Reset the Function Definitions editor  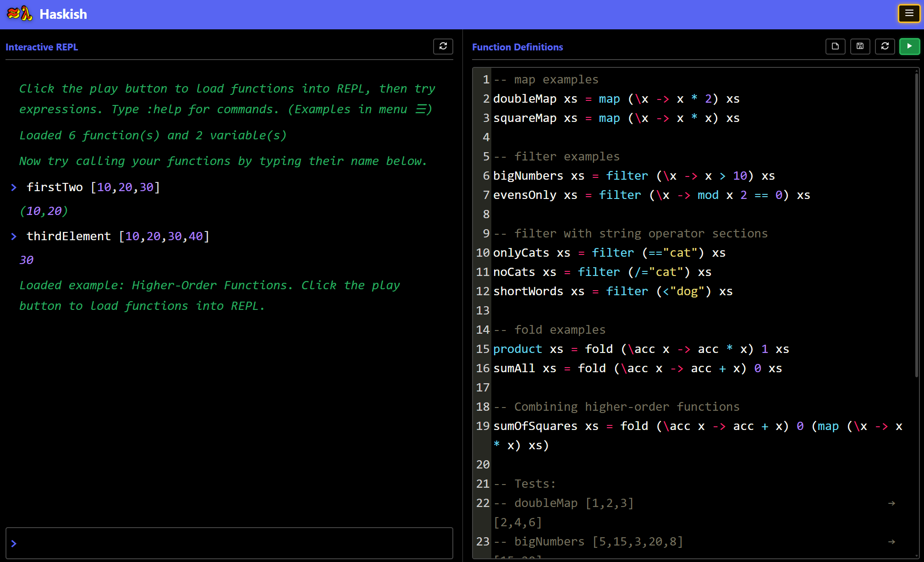[885, 46]
